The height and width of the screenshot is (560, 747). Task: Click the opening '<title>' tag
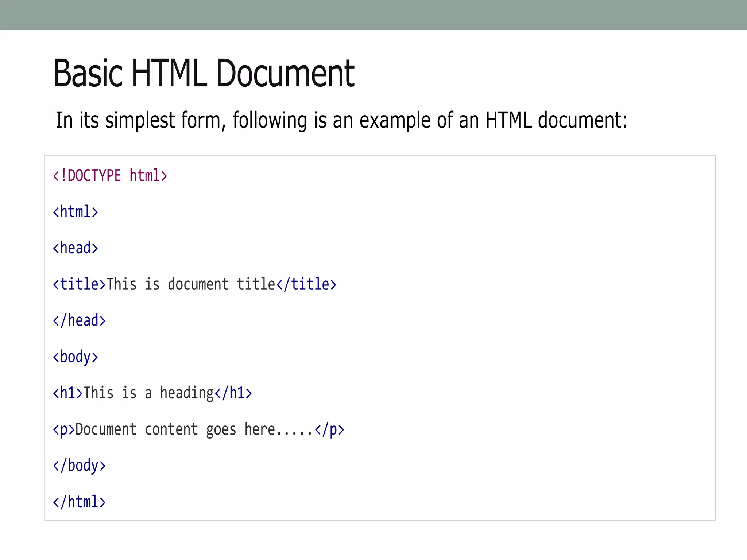pos(79,284)
